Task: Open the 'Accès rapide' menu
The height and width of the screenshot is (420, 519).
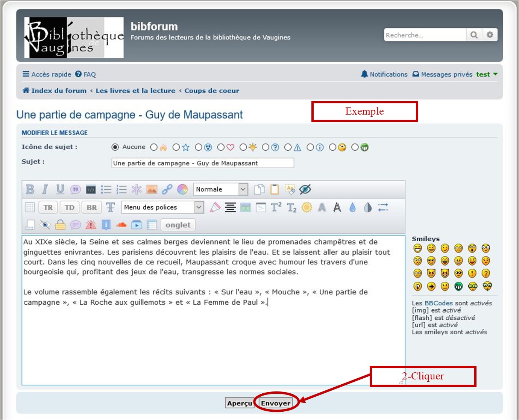Action: (x=47, y=74)
